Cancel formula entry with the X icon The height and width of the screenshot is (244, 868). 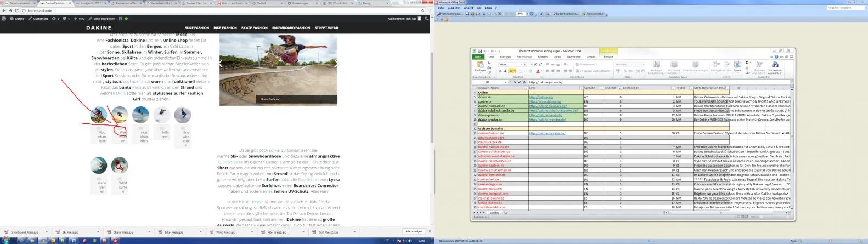[x=515, y=82]
